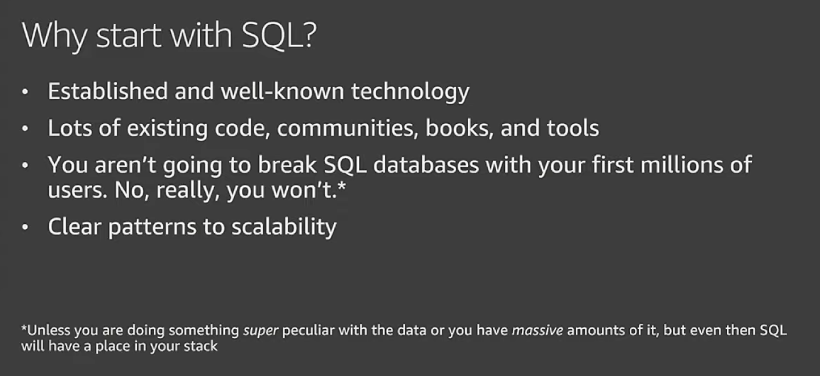Click the bullet dot before "Lots of existing code"
Viewport: 820px width, 376px height.
25,129
